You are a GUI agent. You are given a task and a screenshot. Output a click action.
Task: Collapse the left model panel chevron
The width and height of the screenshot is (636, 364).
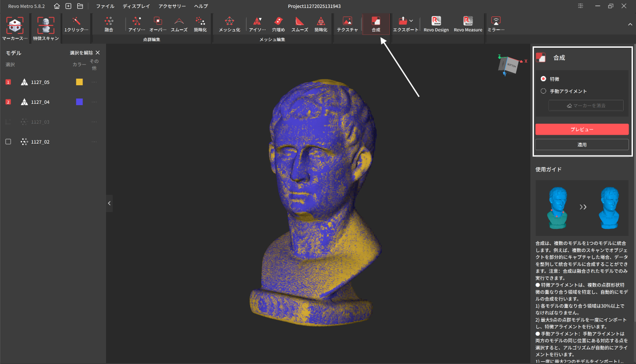coord(109,203)
